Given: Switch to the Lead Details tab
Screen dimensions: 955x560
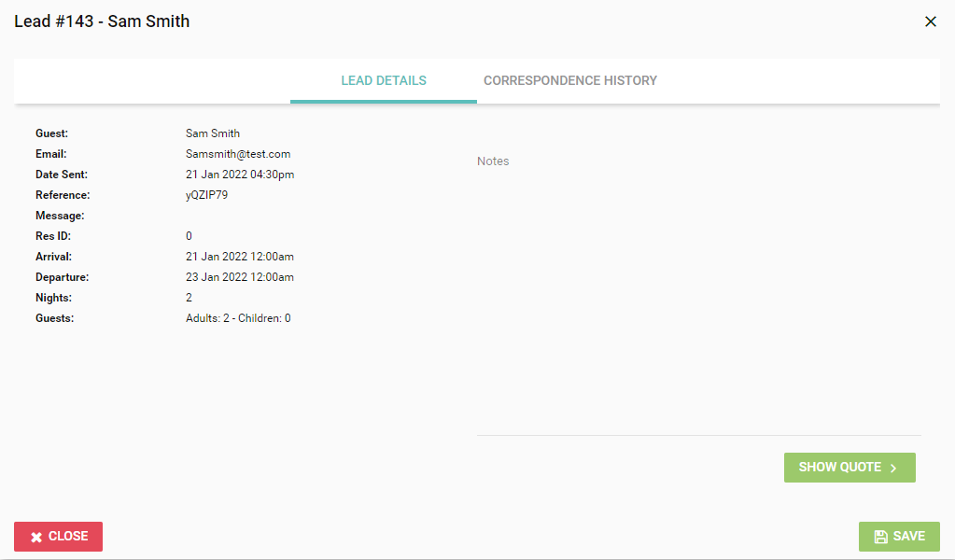Looking at the screenshot, I should coord(384,80).
